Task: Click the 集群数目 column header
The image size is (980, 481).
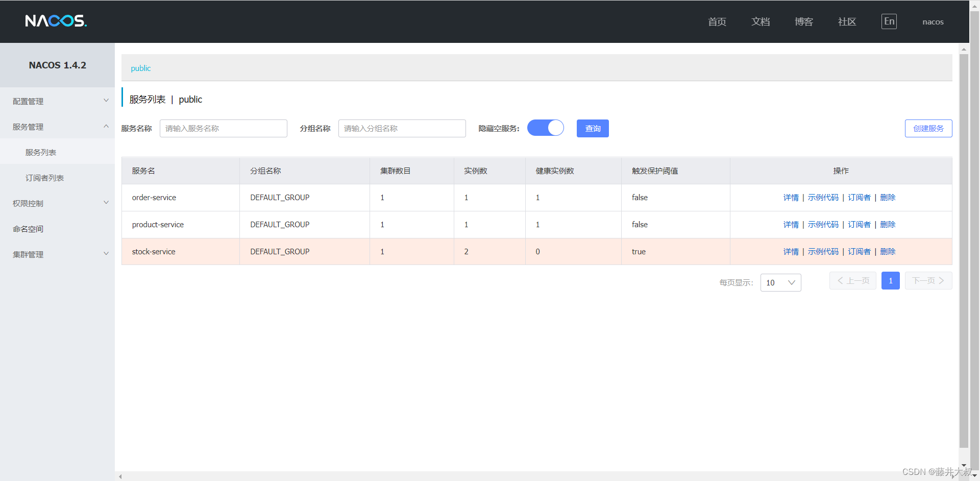Action: point(412,171)
